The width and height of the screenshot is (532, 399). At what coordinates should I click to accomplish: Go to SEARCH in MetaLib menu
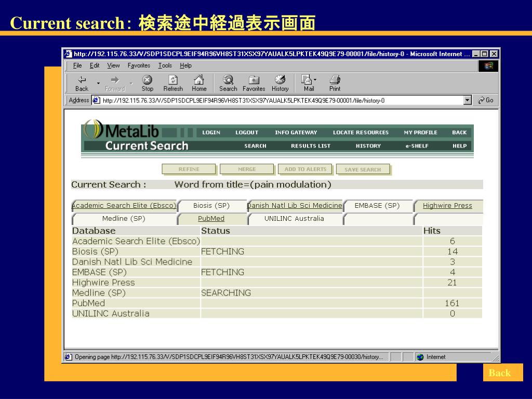click(255, 146)
